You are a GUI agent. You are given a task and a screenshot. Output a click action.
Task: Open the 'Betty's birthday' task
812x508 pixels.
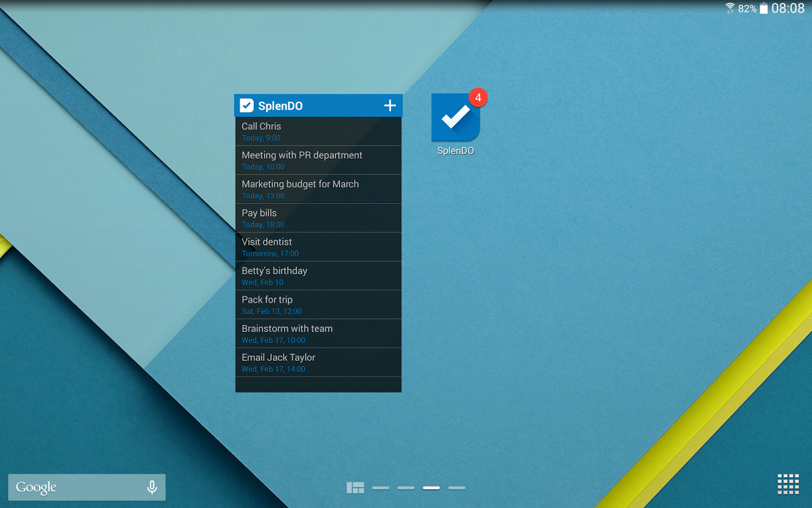point(318,275)
